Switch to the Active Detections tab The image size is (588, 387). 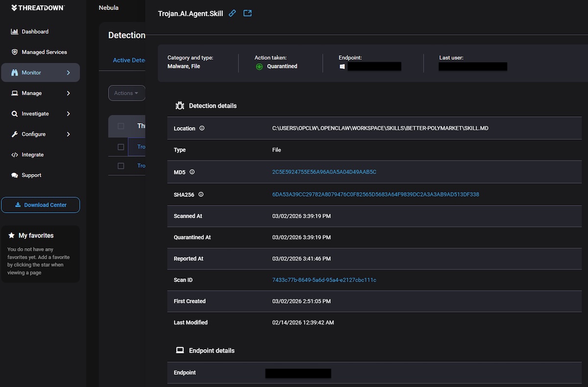pyautogui.click(x=129, y=60)
